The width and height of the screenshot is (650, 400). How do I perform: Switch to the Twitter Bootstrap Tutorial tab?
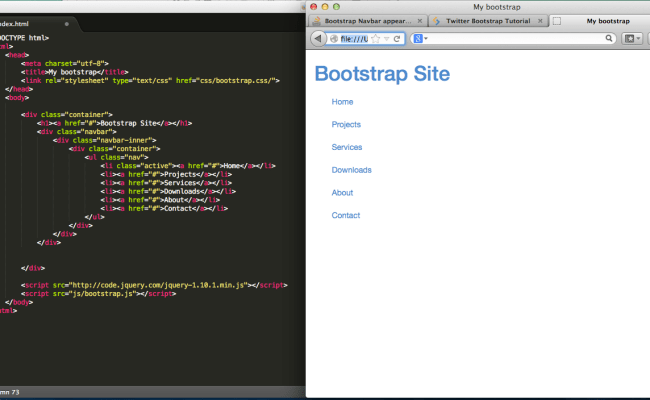488,21
